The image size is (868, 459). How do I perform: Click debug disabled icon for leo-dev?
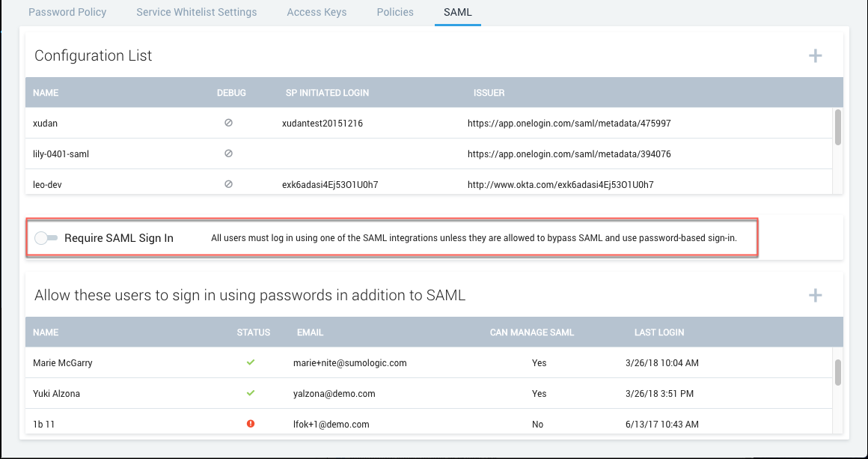coord(229,184)
